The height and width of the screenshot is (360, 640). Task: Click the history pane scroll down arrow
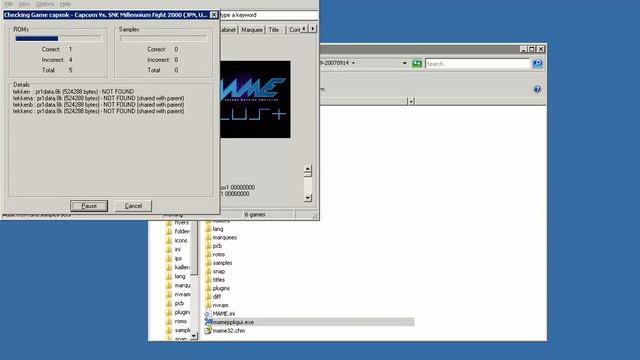pyautogui.click(x=308, y=198)
